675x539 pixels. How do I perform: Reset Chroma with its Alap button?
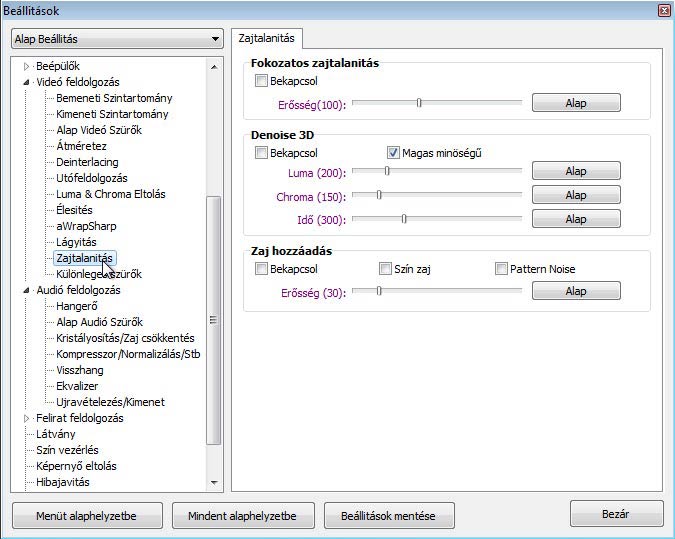(x=575, y=195)
